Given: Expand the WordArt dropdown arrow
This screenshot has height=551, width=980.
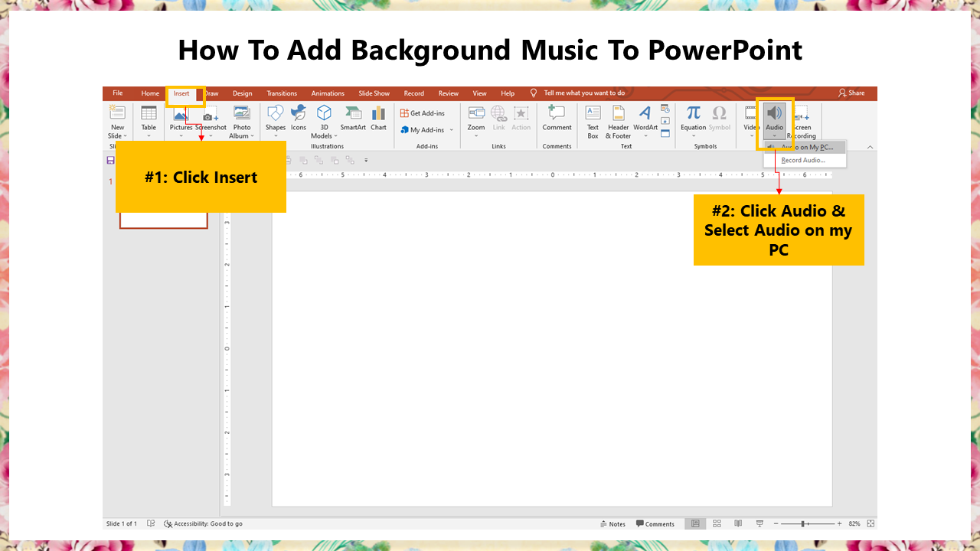Looking at the screenshot, I should 645,136.
